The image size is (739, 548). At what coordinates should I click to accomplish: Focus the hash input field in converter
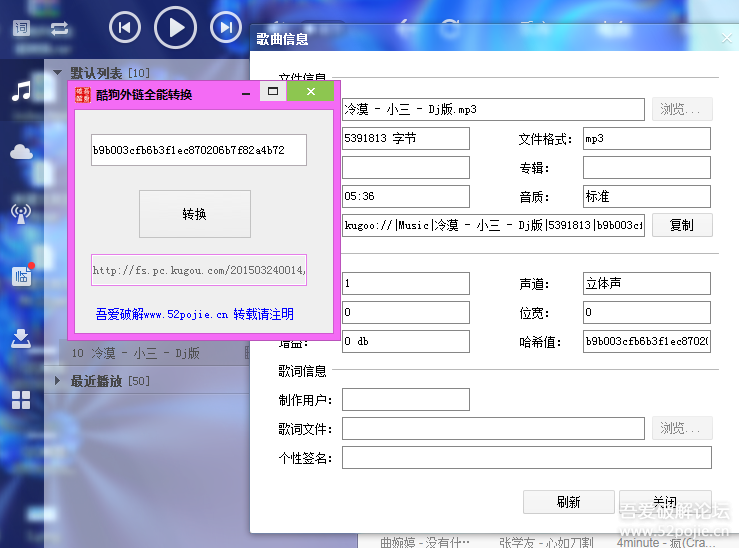[199, 150]
